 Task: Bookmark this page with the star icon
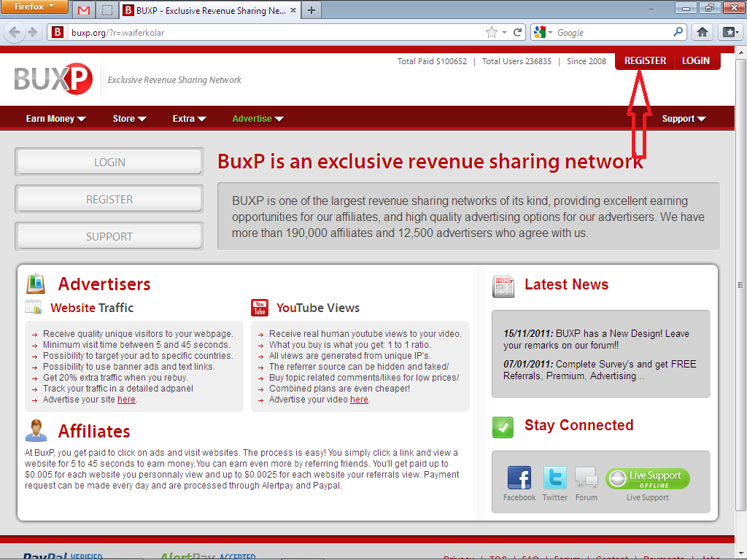click(491, 32)
